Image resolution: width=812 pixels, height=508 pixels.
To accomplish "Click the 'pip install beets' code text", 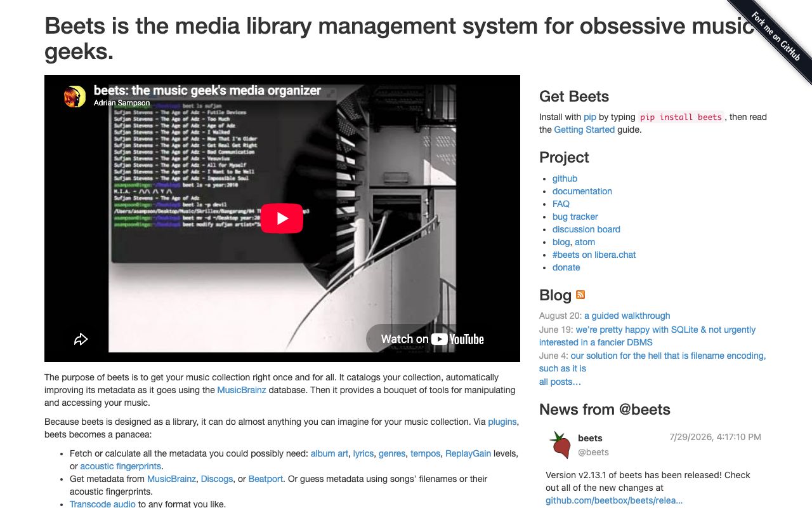I will click(681, 117).
